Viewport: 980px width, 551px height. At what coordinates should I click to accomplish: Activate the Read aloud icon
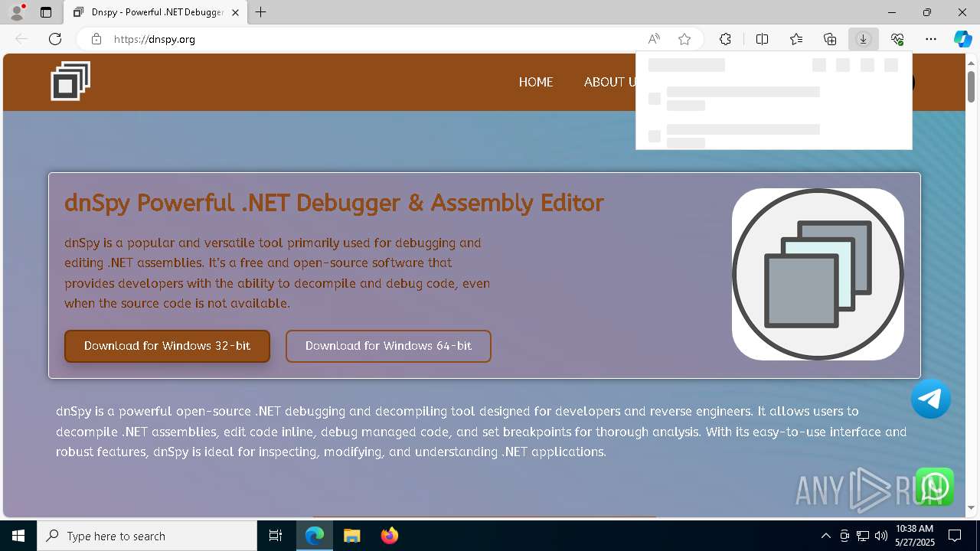click(x=654, y=39)
